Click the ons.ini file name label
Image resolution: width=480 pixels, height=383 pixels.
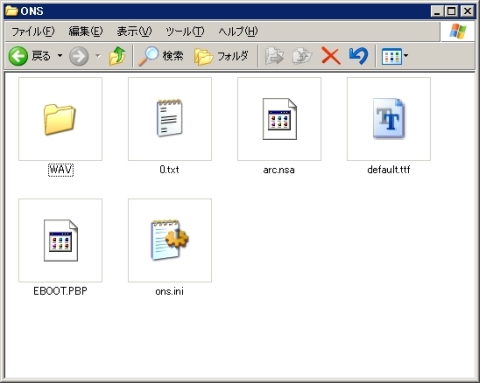(169, 291)
